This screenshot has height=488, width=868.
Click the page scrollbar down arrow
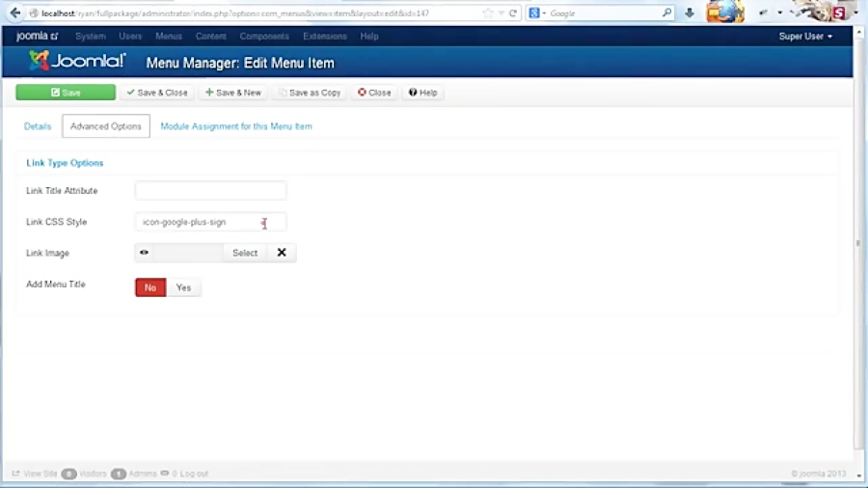(859, 475)
